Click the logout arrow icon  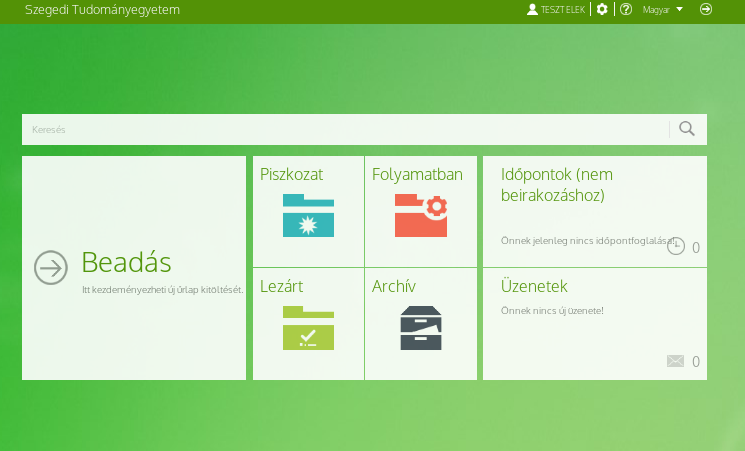(706, 9)
